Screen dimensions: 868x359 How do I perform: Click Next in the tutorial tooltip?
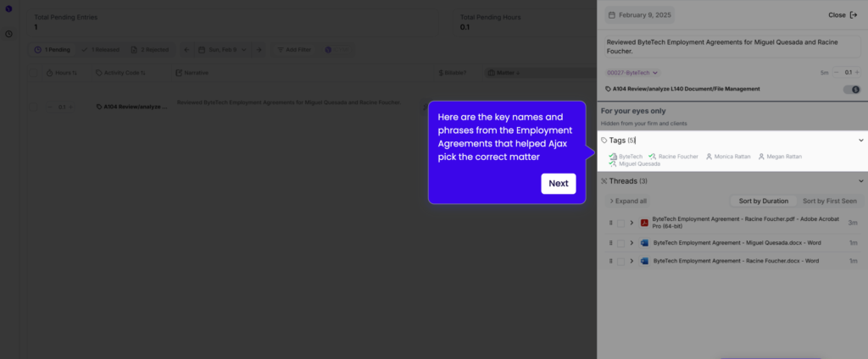[558, 184]
